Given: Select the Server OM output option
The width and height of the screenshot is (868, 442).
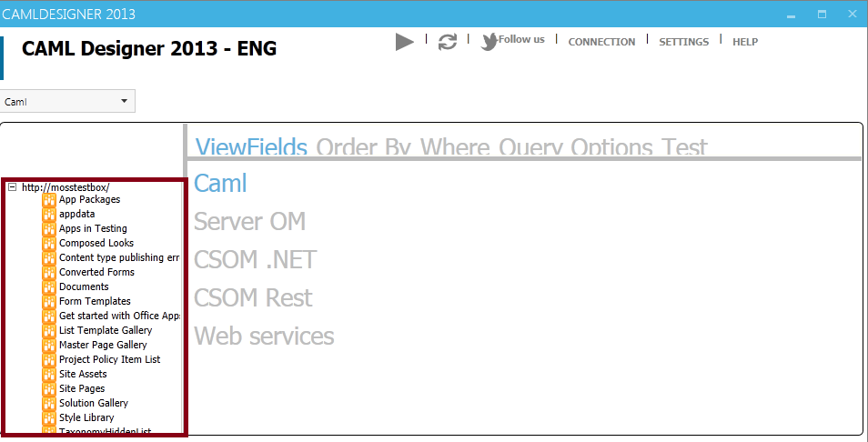Looking at the screenshot, I should (x=249, y=221).
